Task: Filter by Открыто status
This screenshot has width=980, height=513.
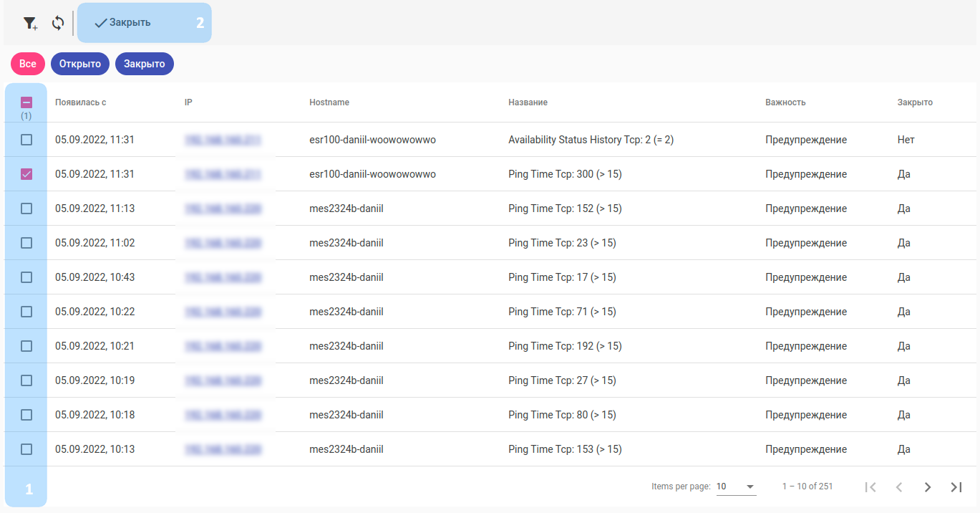Action: click(80, 64)
